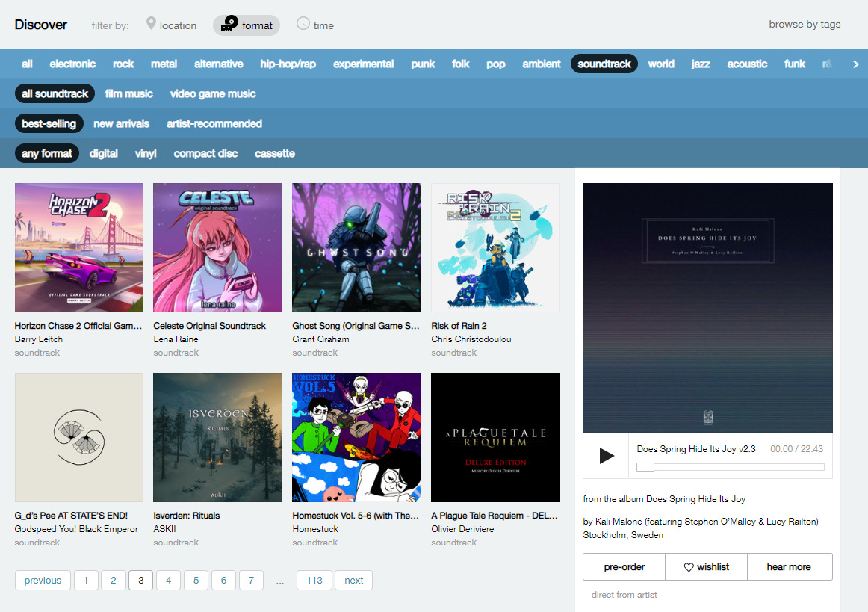868x612 pixels.
Task: Sort by new arrivals
Action: click(x=121, y=124)
